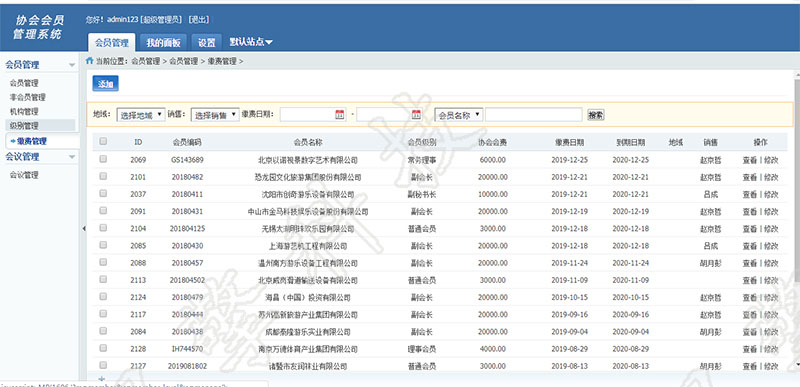The width and height of the screenshot is (800, 387).
Task: Open the 选择销售 sales dropdown
Action: click(215, 115)
